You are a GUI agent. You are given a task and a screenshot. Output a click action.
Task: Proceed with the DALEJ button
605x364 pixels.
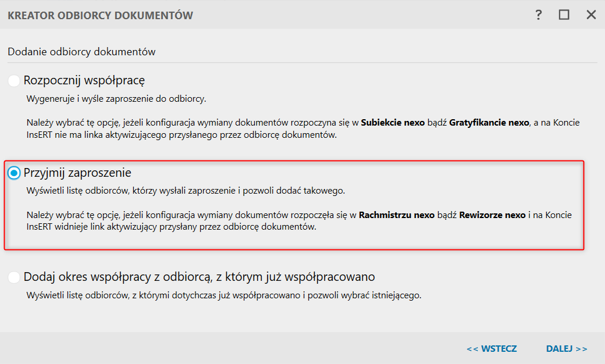click(566, 349)
